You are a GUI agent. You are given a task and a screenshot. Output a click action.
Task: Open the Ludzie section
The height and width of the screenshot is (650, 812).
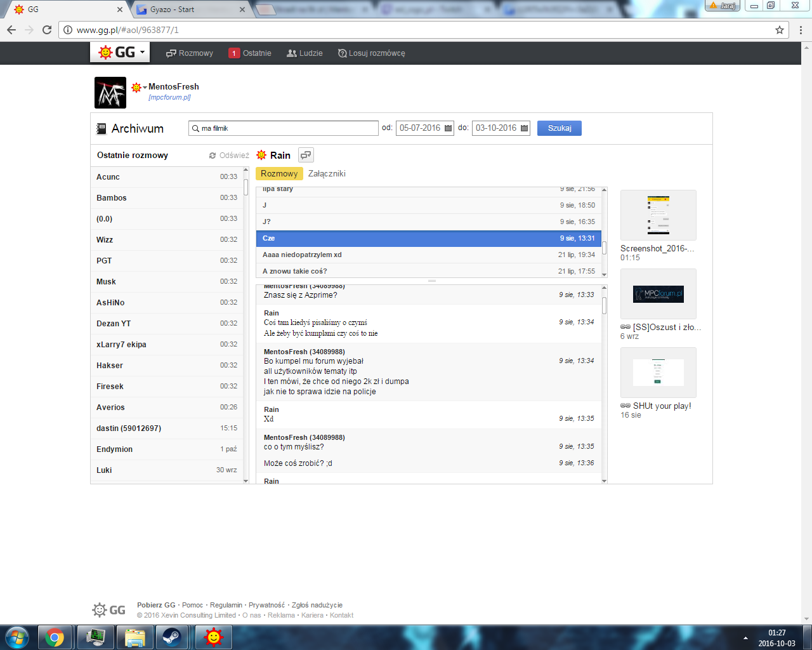coord(304,53)
